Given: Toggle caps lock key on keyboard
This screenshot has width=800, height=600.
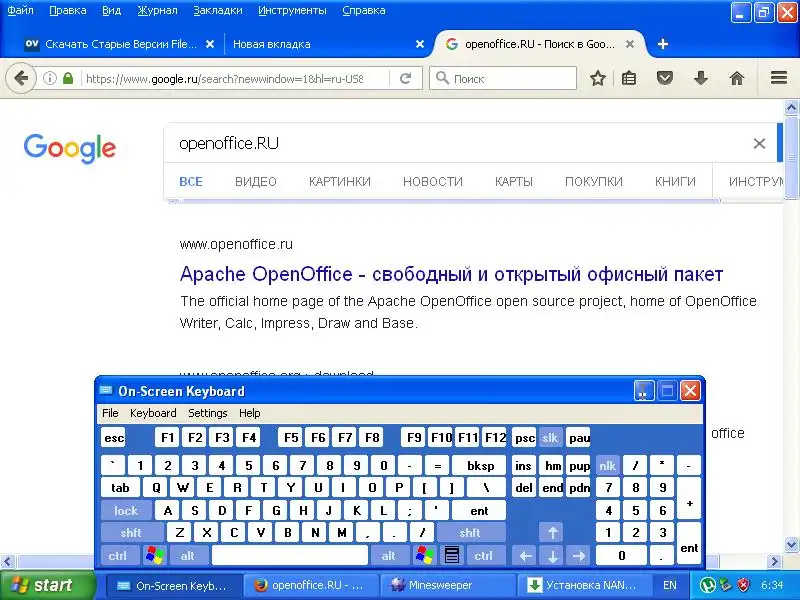Looking at the screenshot, I should click(x=126, y=510).
